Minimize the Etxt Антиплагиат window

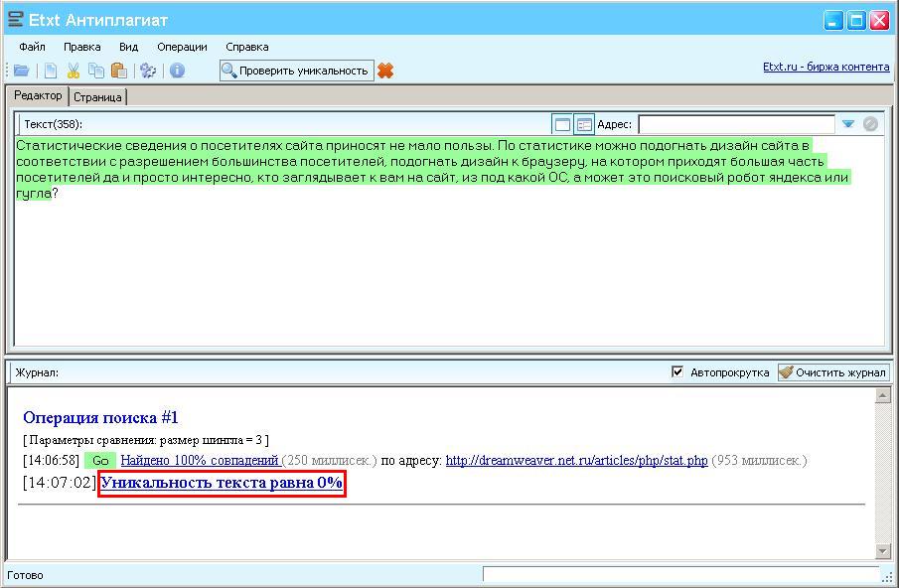833,20
